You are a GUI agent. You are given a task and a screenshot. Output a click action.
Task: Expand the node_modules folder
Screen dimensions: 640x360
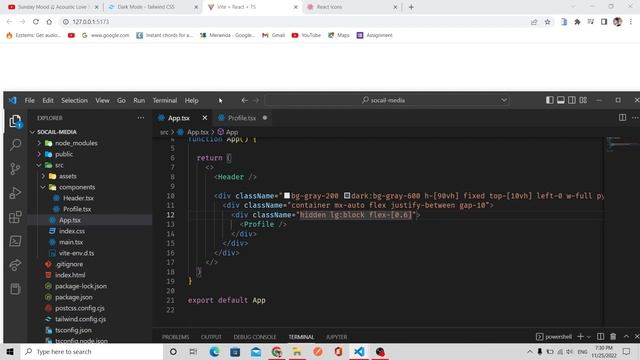[x=39, y=143]
